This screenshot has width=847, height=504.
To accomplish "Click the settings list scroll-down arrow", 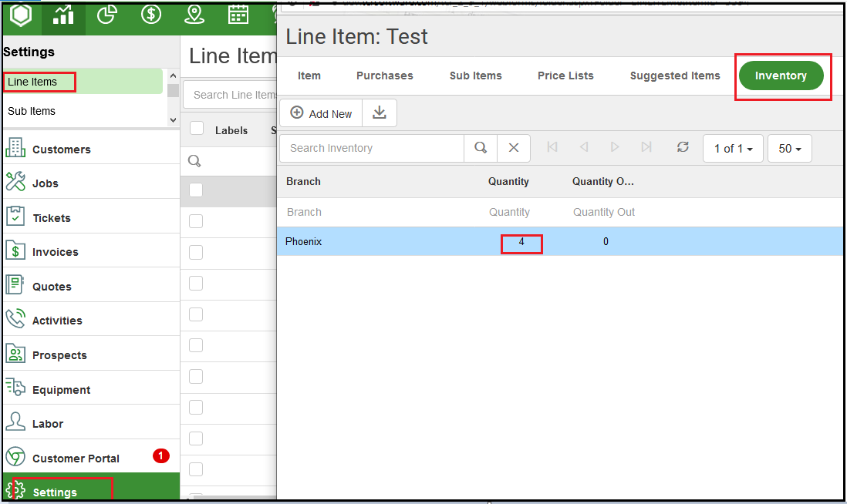I will pos(173,119).
